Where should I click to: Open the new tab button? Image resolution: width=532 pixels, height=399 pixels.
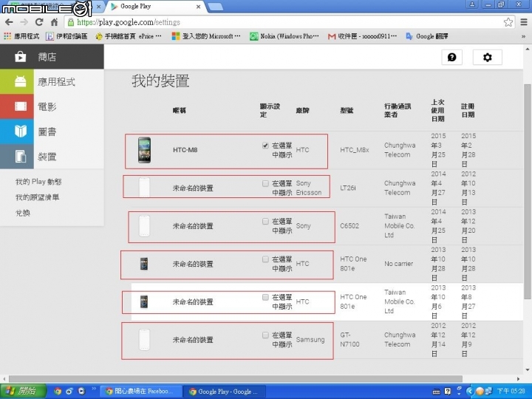(x=215, y=6)
